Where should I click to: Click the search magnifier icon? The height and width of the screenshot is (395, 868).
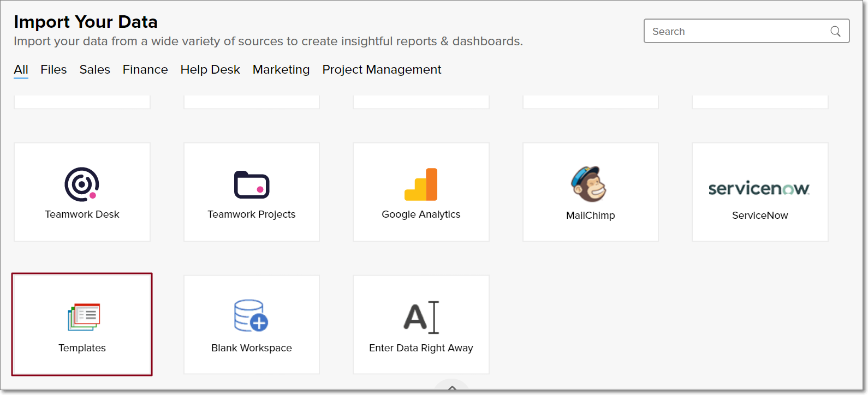[835, 32]
